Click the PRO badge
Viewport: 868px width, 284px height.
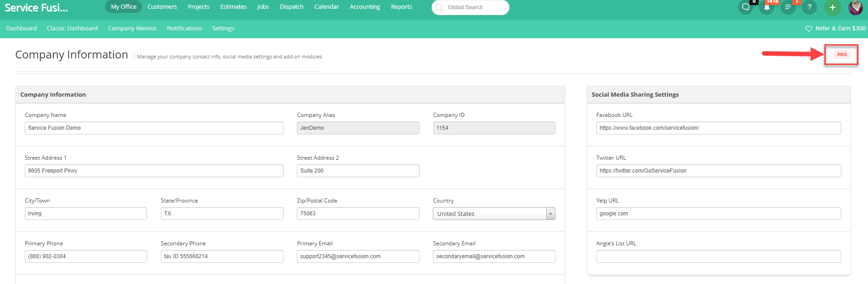tap(842, 54)
